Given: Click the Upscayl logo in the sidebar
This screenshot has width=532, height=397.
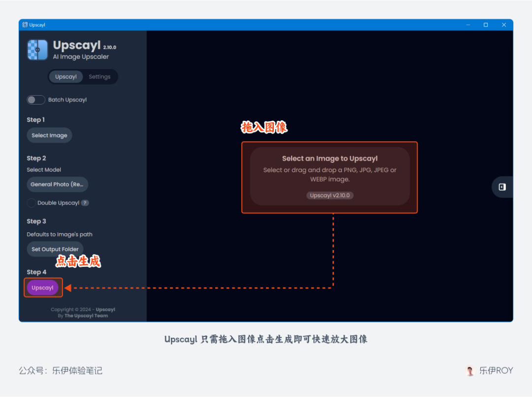Looking at the screenshot, I should coord(37,50).
